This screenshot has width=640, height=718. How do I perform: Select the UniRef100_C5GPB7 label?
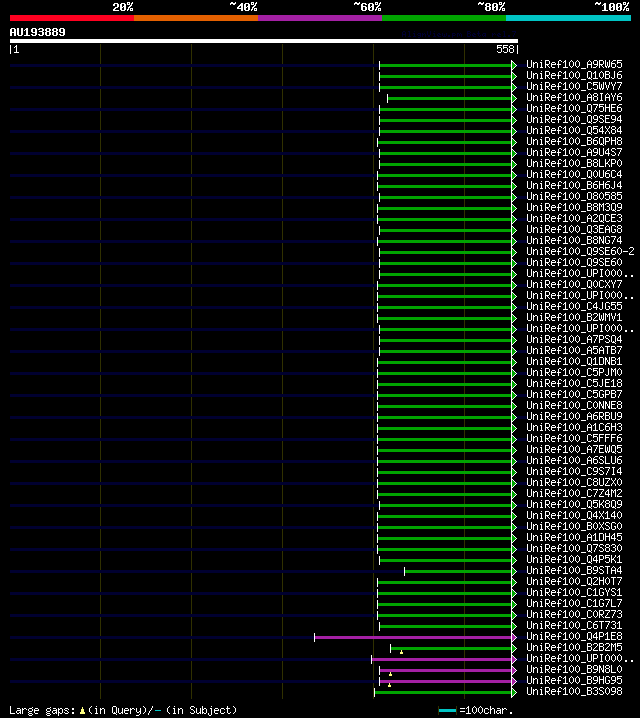click(x=574, y=394)
